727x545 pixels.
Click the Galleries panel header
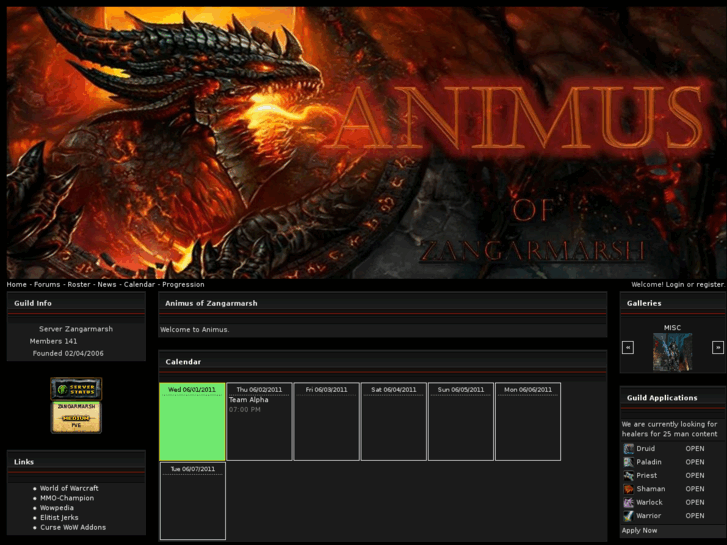(673, 303)
